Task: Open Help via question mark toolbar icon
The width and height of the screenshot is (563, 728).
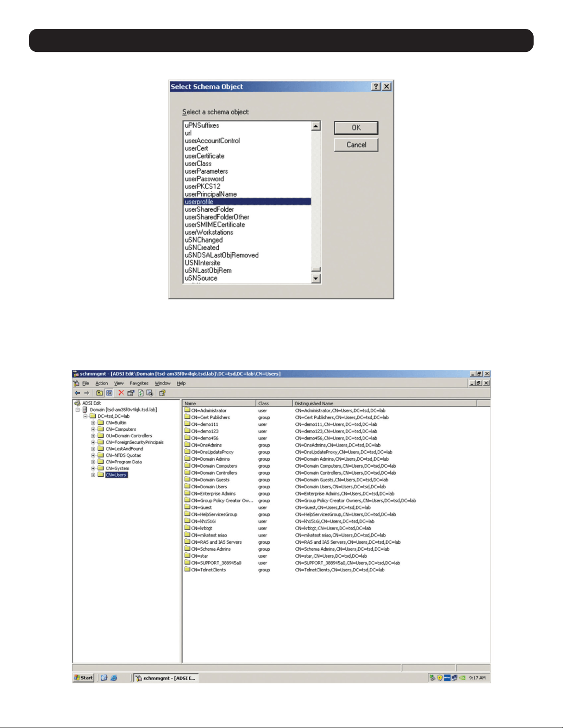Action: [162, 393]
